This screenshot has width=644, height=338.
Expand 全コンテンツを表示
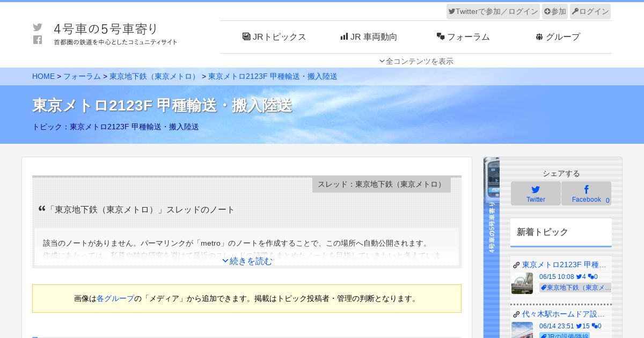[x=416, y=61]
